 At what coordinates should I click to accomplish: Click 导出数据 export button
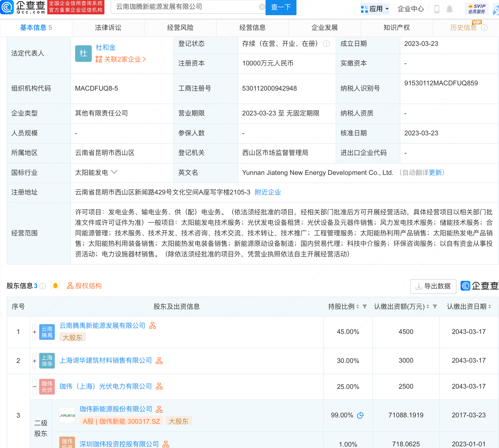point(433,286)
